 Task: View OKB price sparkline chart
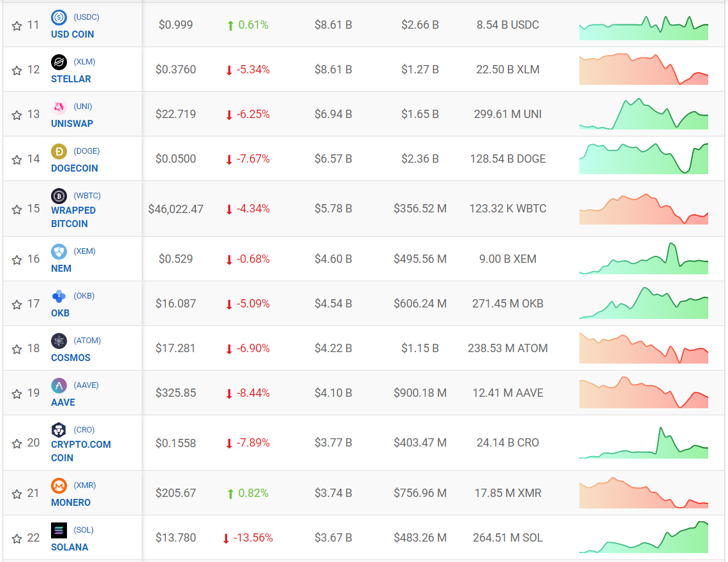coord(644,302)
